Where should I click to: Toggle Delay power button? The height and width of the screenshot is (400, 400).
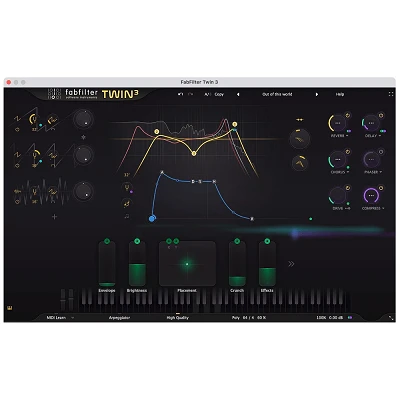[381, 115]
